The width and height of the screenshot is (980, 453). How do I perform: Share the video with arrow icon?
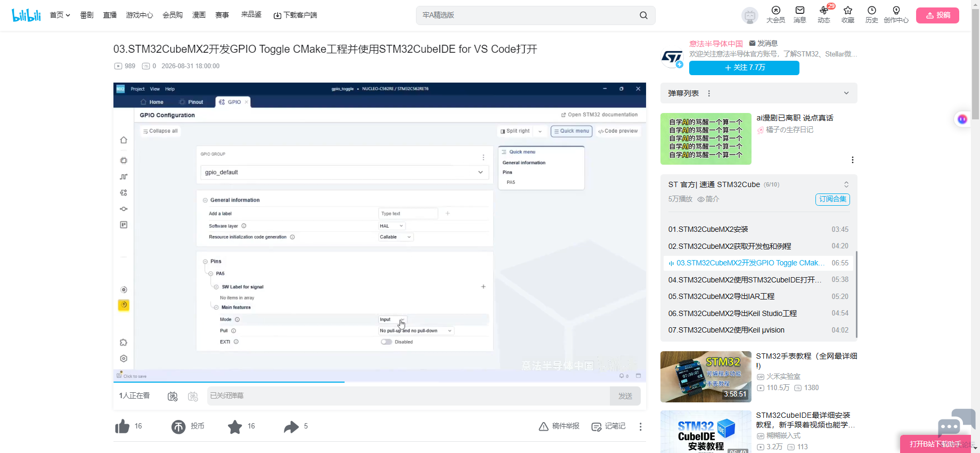click(291, 426)
